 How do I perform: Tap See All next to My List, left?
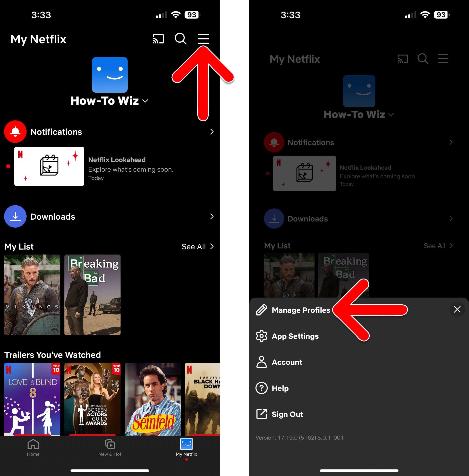click(197, 247)
